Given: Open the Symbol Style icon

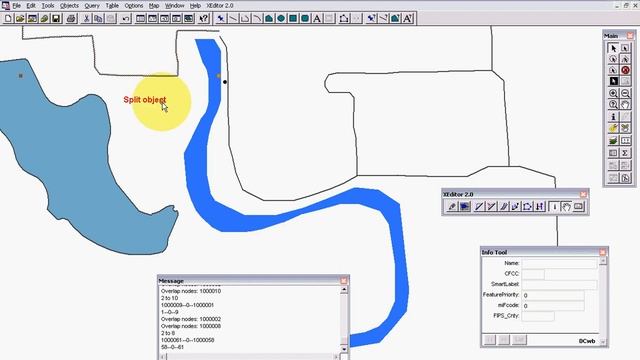Looking at the screenshot, I should tap(371, 18).
